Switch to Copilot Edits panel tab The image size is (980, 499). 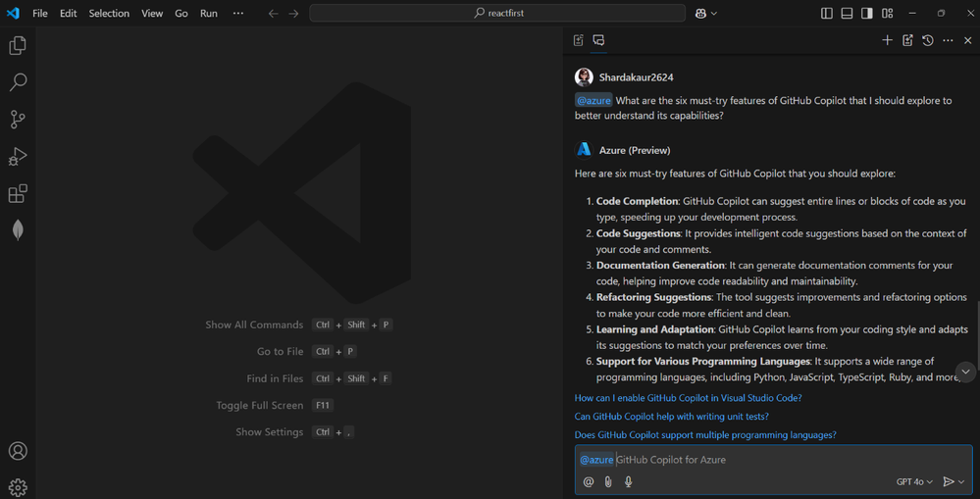click(579, 40)
